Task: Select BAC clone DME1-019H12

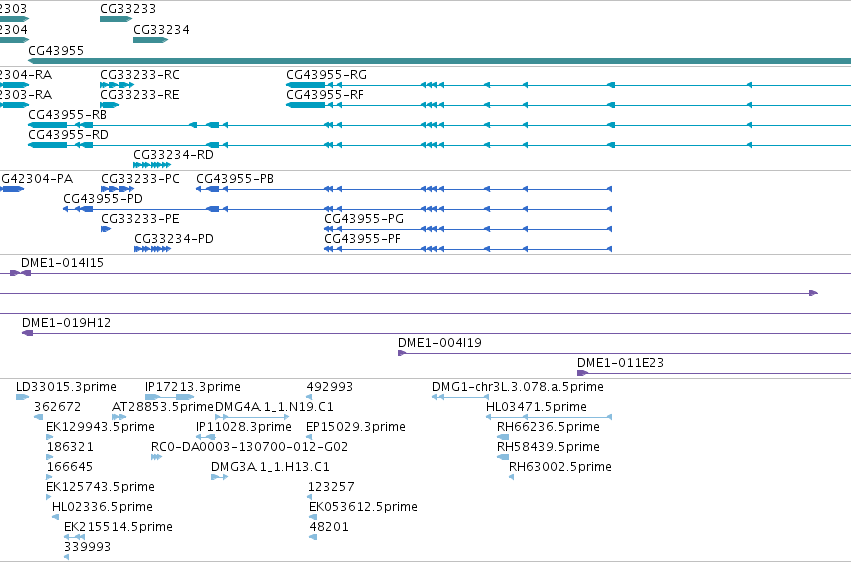Action: (x=66, y=323)
